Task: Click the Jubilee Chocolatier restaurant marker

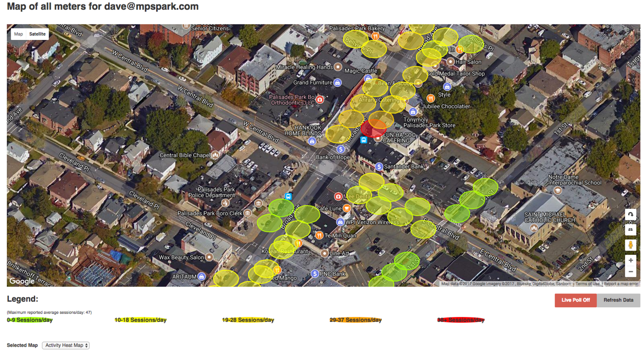Action: click(430, 98)
